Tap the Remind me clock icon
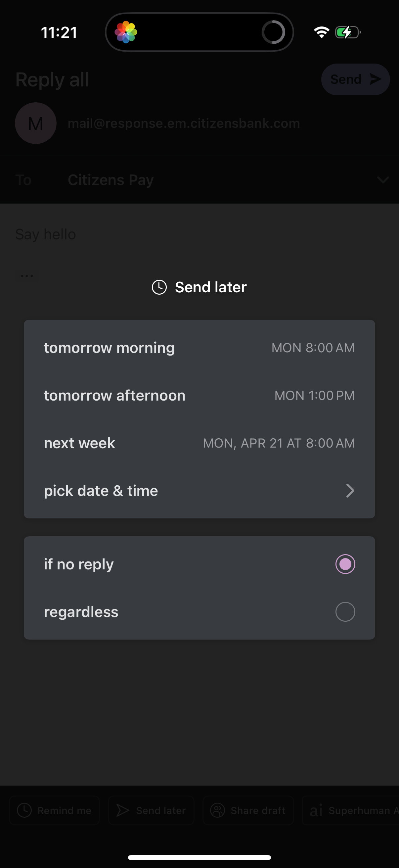The height and width of the screenshot is (868, 399). pos(24,810)
